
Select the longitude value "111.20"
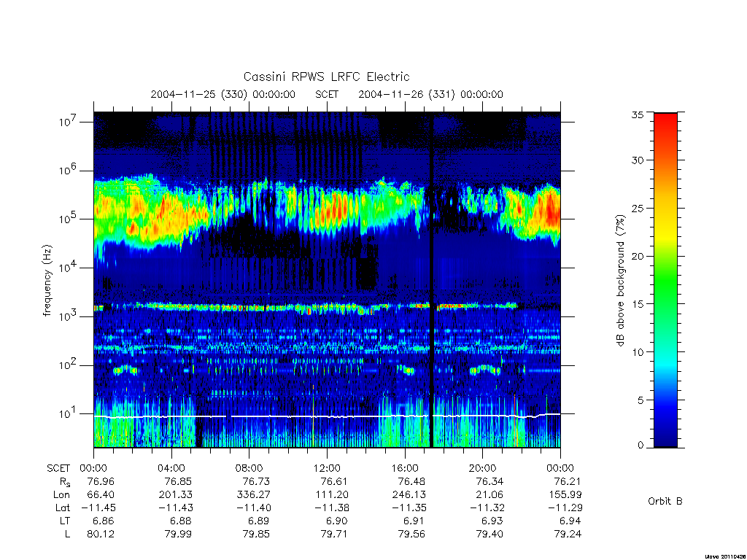coord(332,495)
